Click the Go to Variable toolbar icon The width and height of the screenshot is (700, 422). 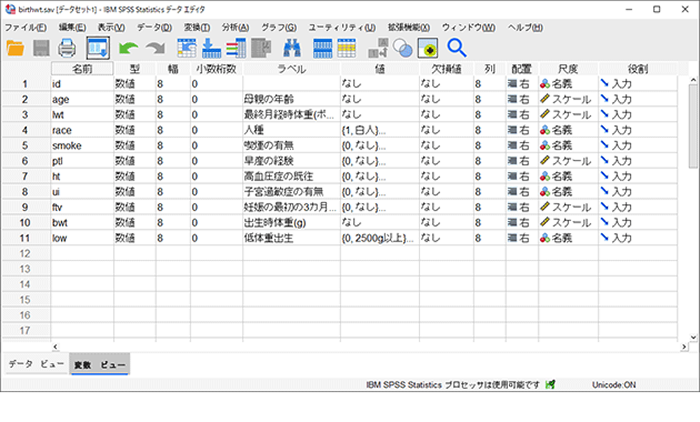tap(211, 48)
